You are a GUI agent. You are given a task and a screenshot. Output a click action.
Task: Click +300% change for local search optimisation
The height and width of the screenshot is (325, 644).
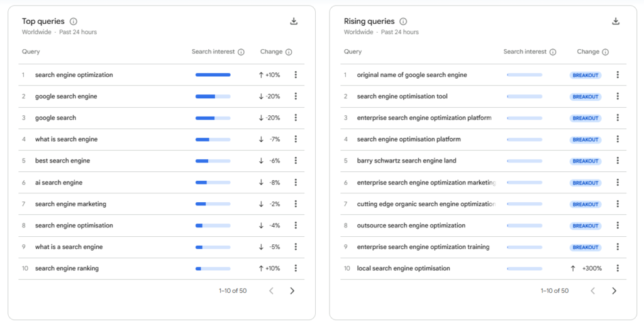(x=586, y=268)
